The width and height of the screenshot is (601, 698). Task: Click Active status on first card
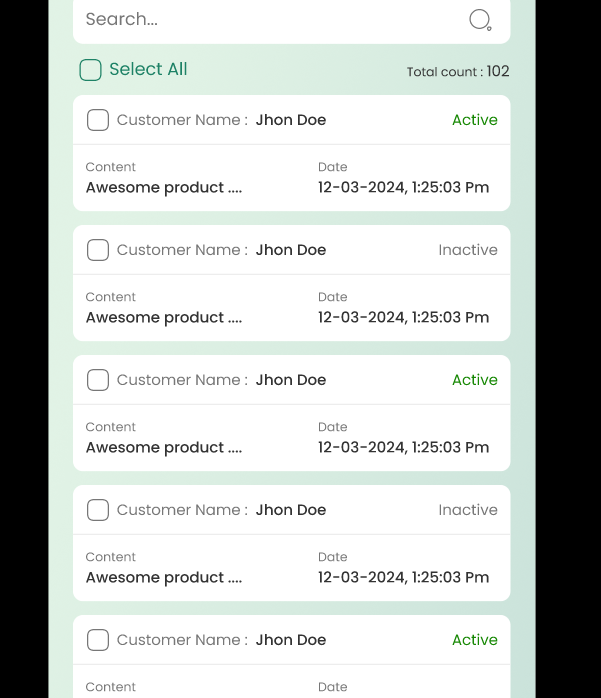[475, 120]
